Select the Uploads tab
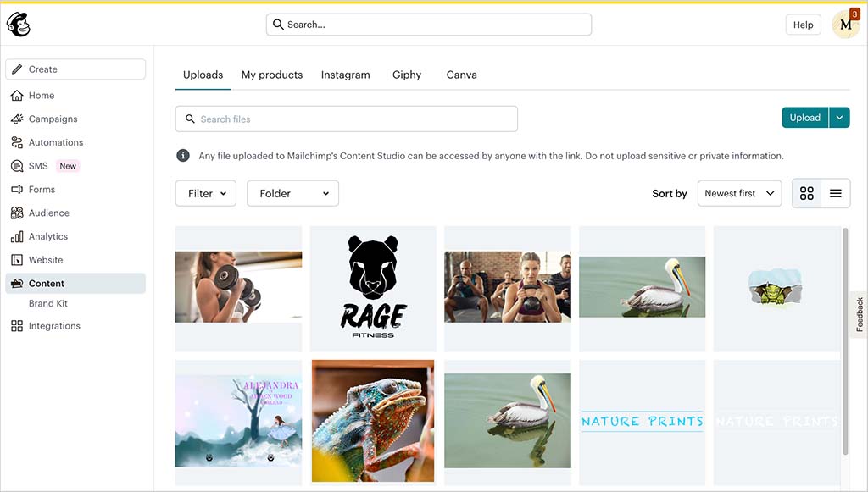 (x=203, y=75)
